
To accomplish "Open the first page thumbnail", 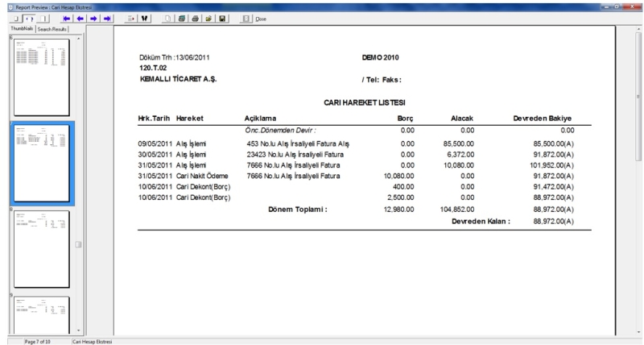I will 40,77.
